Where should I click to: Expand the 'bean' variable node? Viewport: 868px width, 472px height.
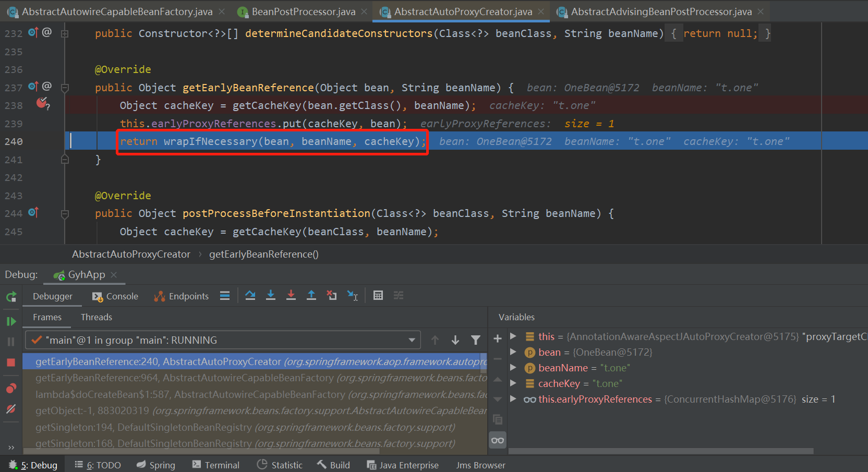(513, 352)
